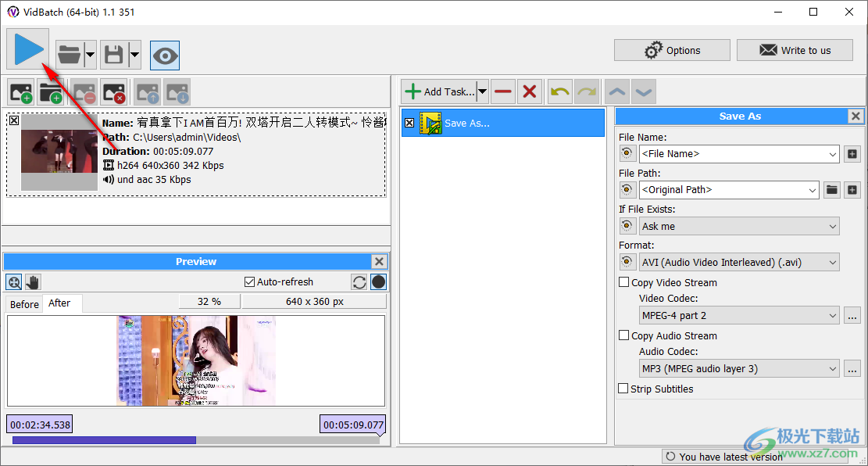868x466 pixels.
Task: Save project using the floppy disk icon
Action: [114, 55]
